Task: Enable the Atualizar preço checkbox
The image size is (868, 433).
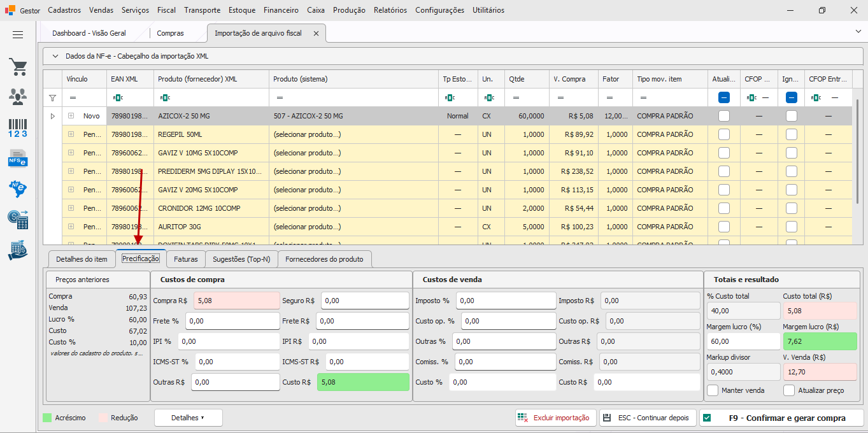Action: click(790, 390)
